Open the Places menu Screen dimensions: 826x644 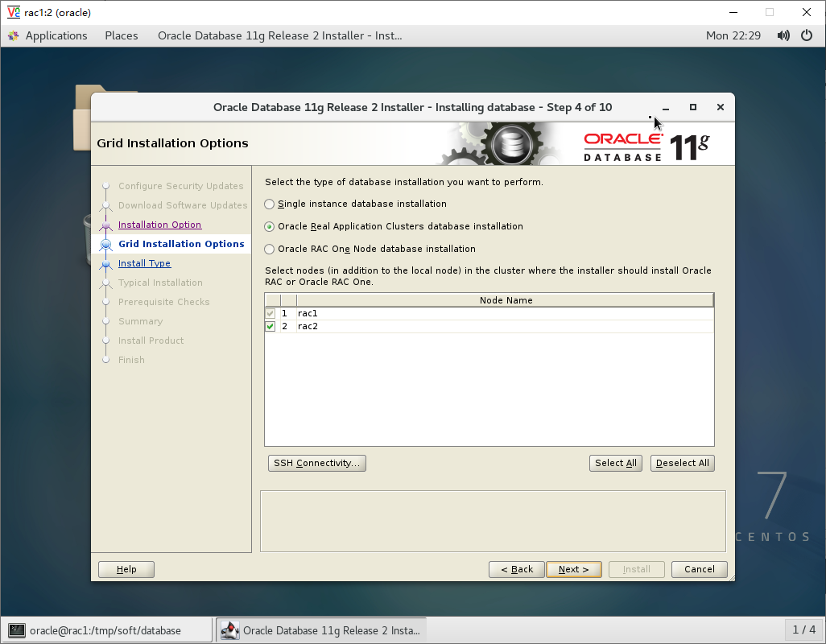(x=121, y=35)
